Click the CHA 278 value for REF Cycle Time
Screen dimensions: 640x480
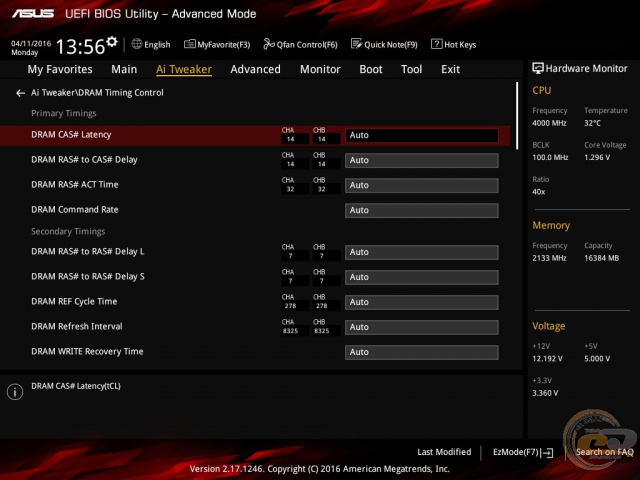pos(290,306)
